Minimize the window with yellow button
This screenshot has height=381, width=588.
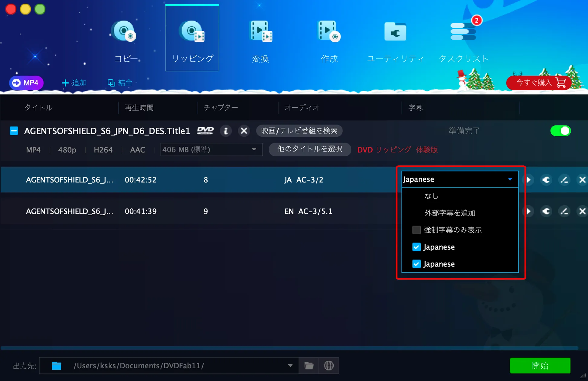(x=25, y=9)
